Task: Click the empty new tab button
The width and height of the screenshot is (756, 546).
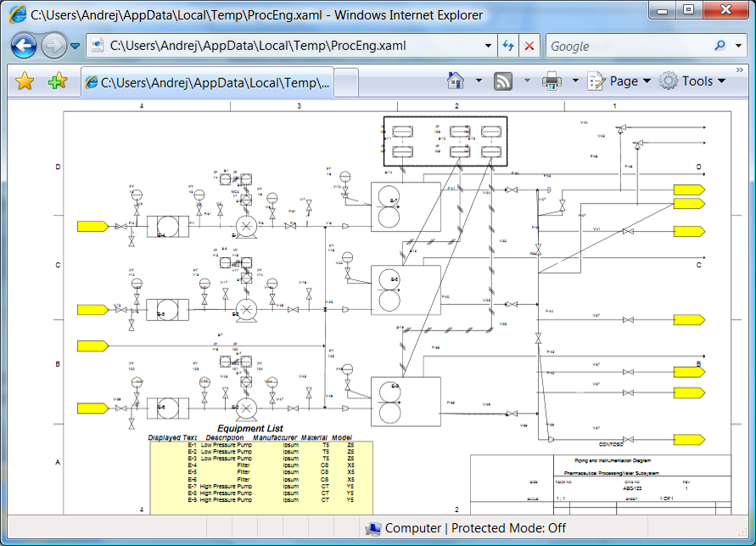Action: coord(347,82)
